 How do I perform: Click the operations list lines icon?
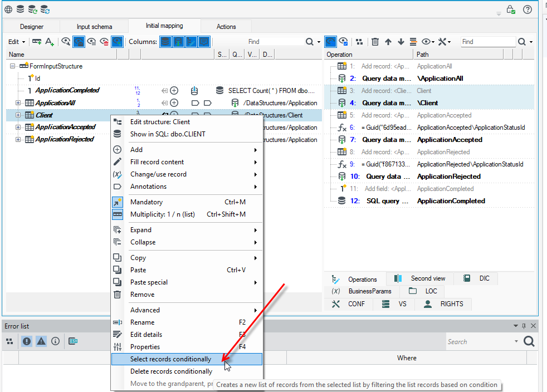413,42
